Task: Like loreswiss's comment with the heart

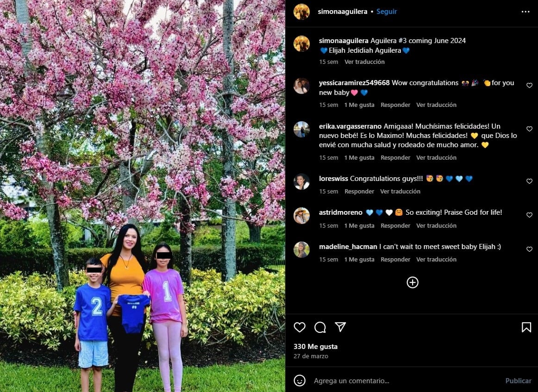Action: [529, 181]
